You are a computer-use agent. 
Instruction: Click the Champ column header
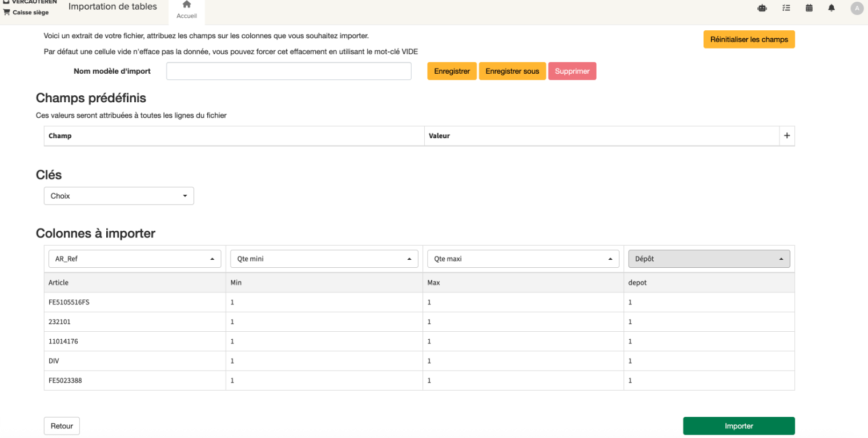click(234, 136)
